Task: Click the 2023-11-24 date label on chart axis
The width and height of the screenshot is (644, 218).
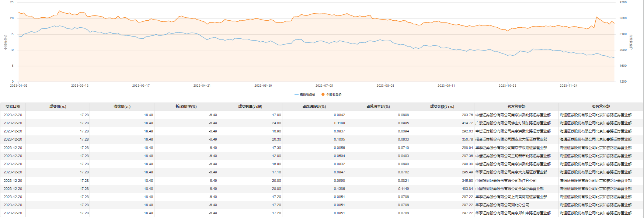Action: tap(568, 86)
